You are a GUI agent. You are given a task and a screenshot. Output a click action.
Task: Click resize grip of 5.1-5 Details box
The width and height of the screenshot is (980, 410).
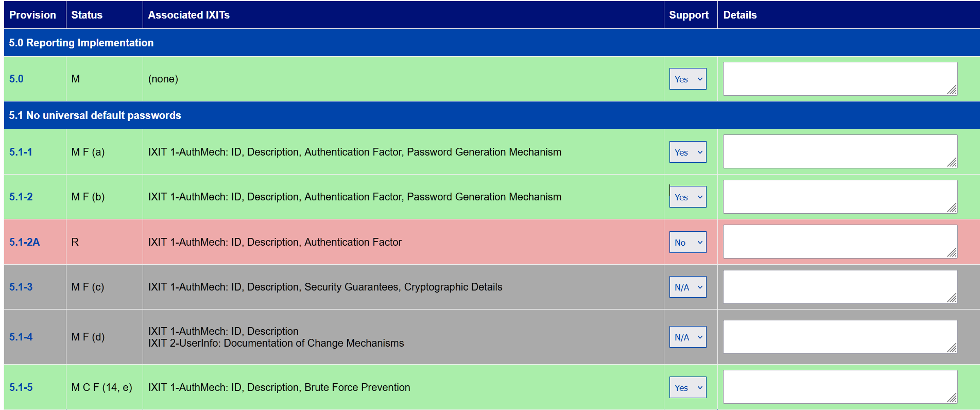coord(952,398)
